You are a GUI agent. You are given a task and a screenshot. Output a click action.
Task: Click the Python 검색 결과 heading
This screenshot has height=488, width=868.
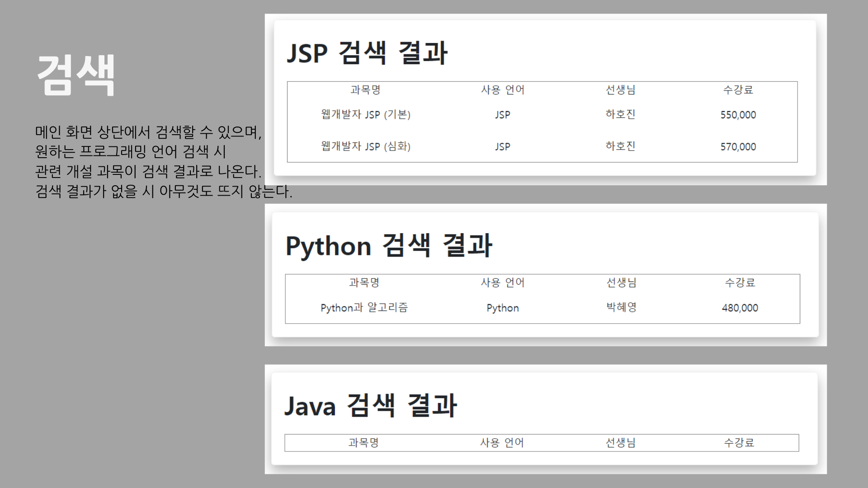pyautogui.click(x=389, y=245)
